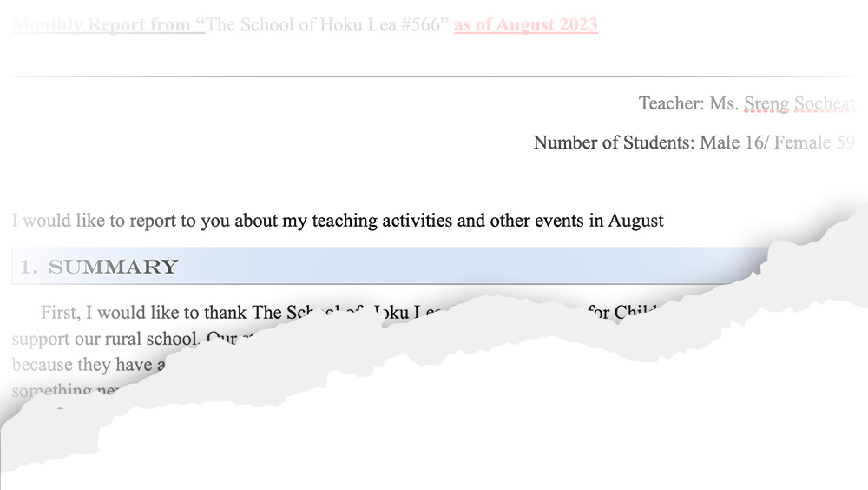Click the partially torn "something" word

pos(51,391)
